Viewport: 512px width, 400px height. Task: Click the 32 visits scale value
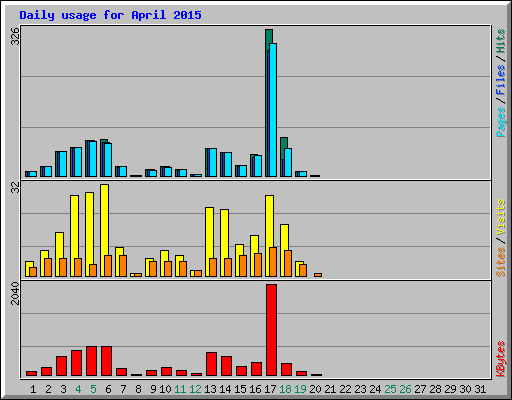coord(15,188)
